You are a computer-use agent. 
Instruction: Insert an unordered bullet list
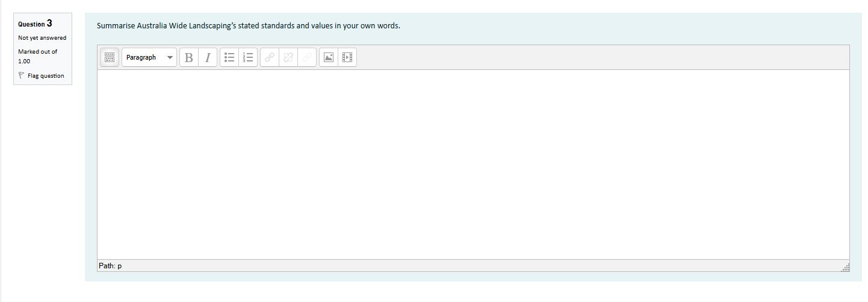pos(229,57)
